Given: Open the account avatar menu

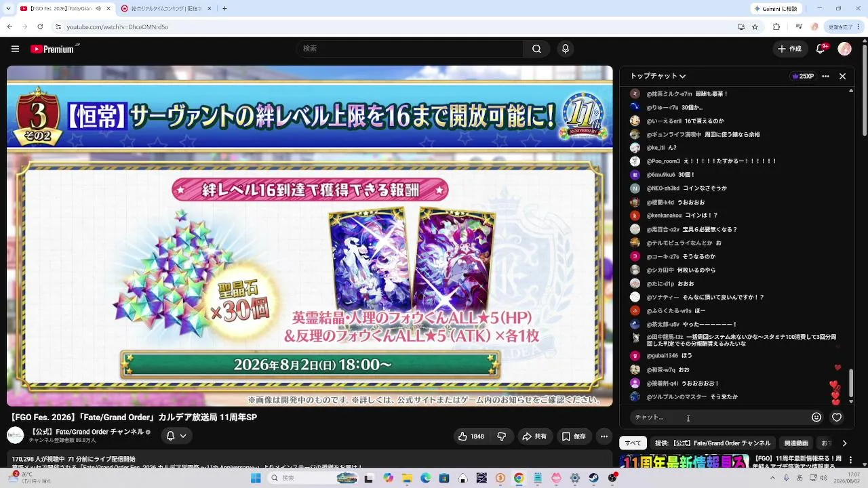Looking at the screenshot, I should 844,49.
